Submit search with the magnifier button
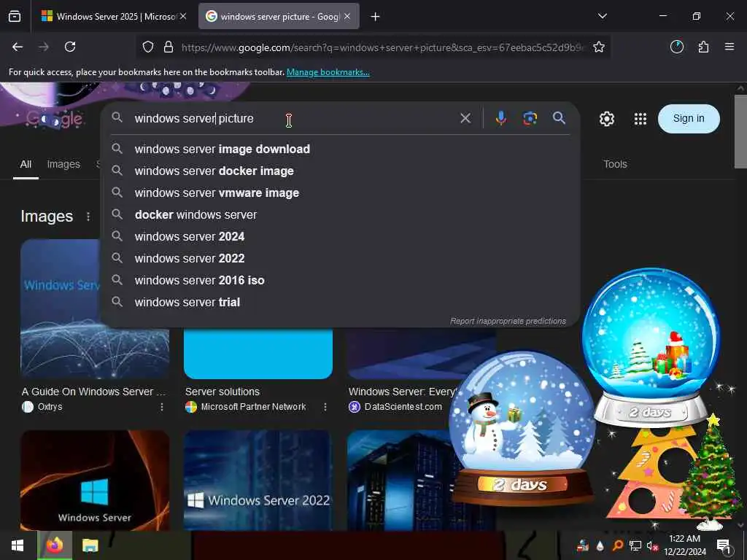The height and width of the screenshot is (560, 747). [560, 118]
